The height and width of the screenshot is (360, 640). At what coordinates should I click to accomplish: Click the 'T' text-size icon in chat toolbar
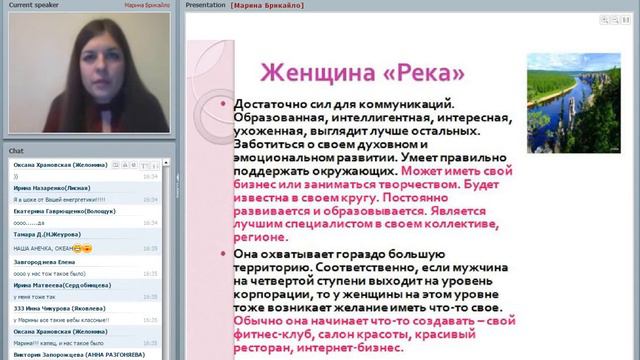[144, 166]
